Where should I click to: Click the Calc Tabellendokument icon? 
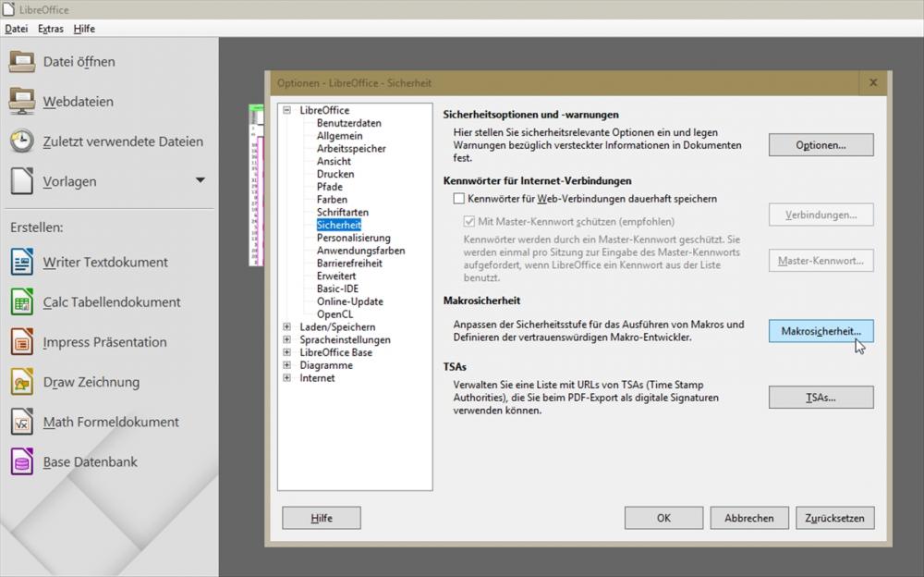click(x=22, y=302)
